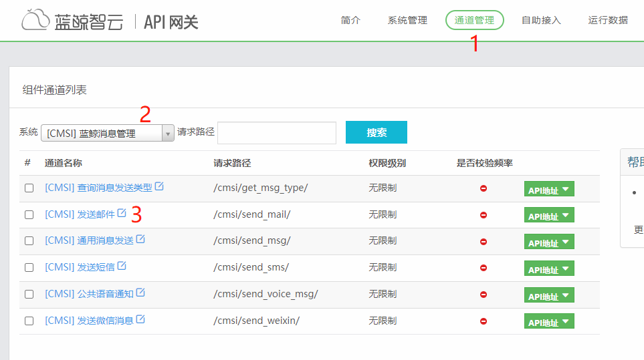Go to the 简介 nav item

click(x=350, y=20)
